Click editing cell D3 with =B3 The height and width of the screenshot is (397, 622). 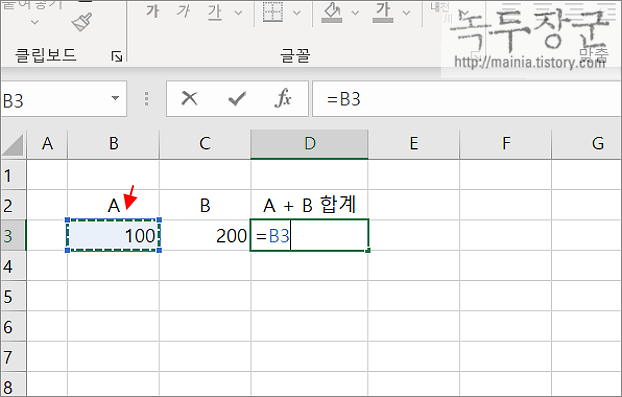point(309,236)
